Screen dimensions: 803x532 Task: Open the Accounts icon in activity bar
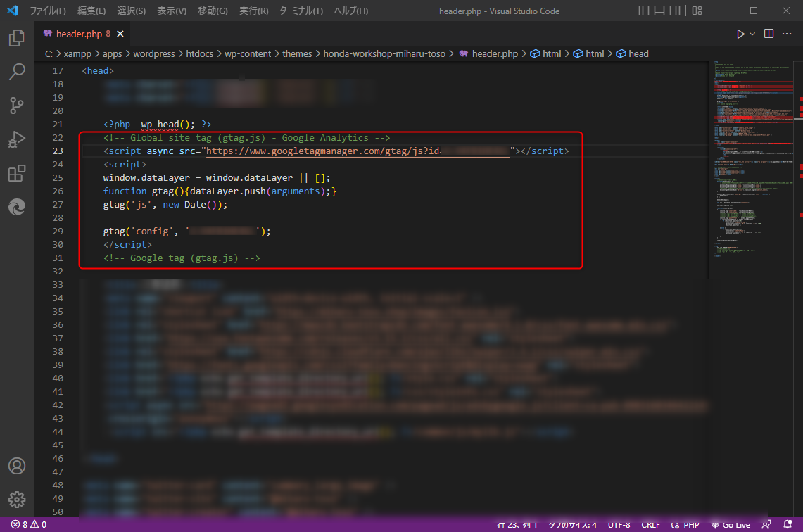point(16,466)
